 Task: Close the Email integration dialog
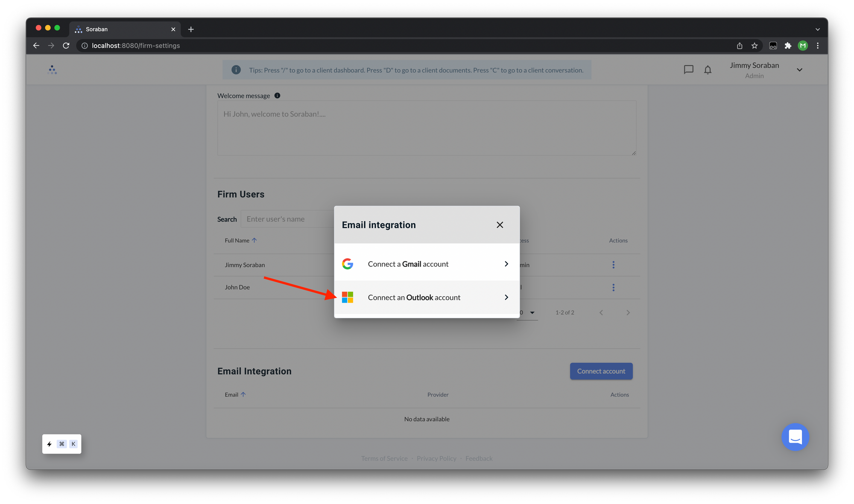500,225
